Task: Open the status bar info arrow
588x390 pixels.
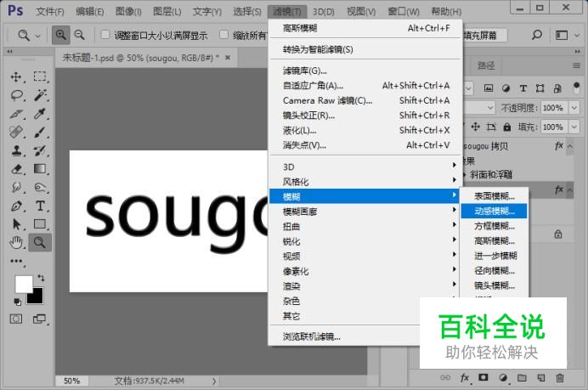Action: click(214, 381)
